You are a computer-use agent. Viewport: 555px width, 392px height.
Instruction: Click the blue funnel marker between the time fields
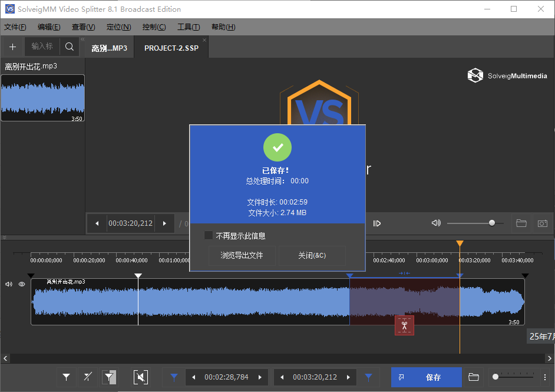pyautogui.click(x=368, y=377)
